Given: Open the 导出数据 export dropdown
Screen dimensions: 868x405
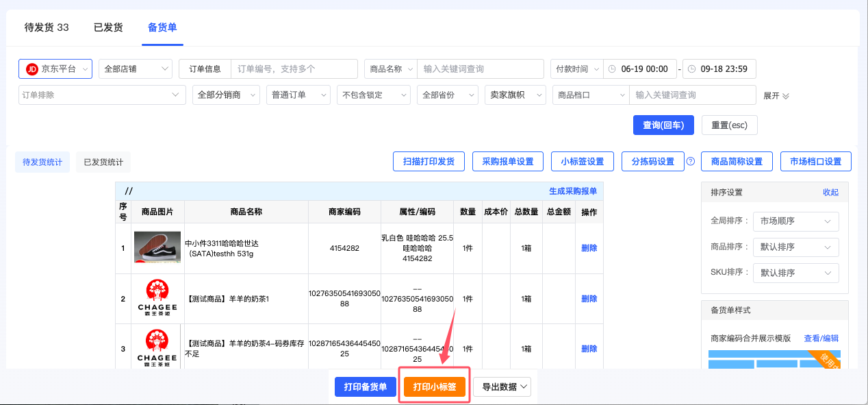Looking at the screenshot, I should point(502,386).
